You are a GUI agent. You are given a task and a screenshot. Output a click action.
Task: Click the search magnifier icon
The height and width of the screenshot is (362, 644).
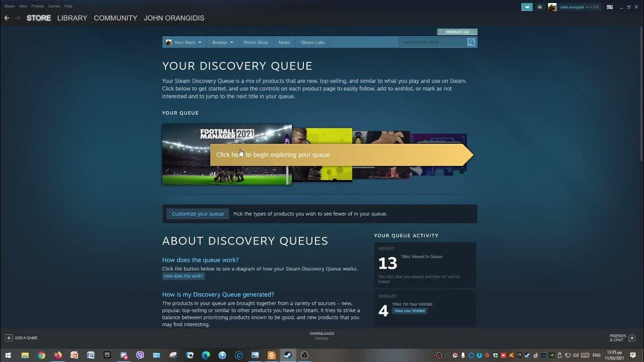click(x=471, y=42)
